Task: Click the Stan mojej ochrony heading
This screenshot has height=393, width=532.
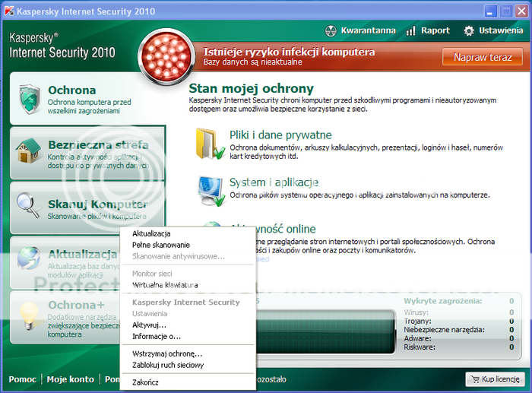Action: [x=251, y=89]
